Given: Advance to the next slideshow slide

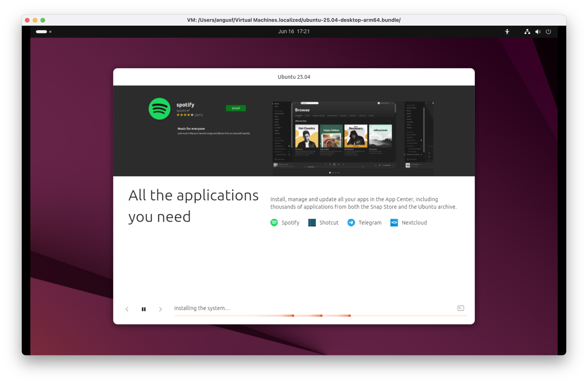Looking at the screenshot, I should point(161,309).
